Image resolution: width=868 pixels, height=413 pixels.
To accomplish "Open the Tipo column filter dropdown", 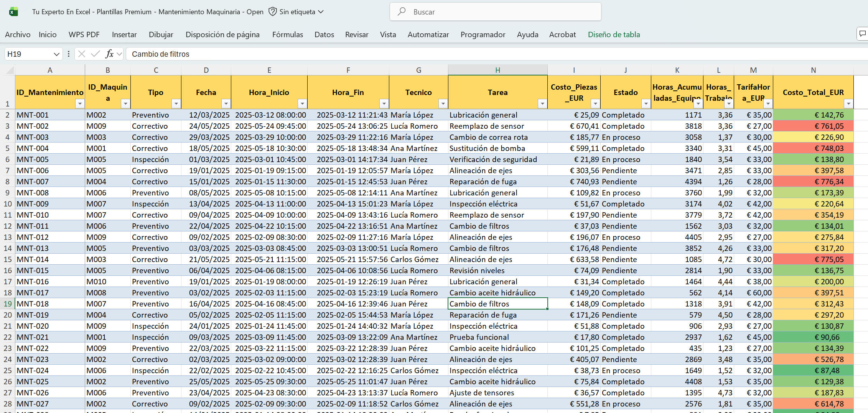I will pos(176,103).
